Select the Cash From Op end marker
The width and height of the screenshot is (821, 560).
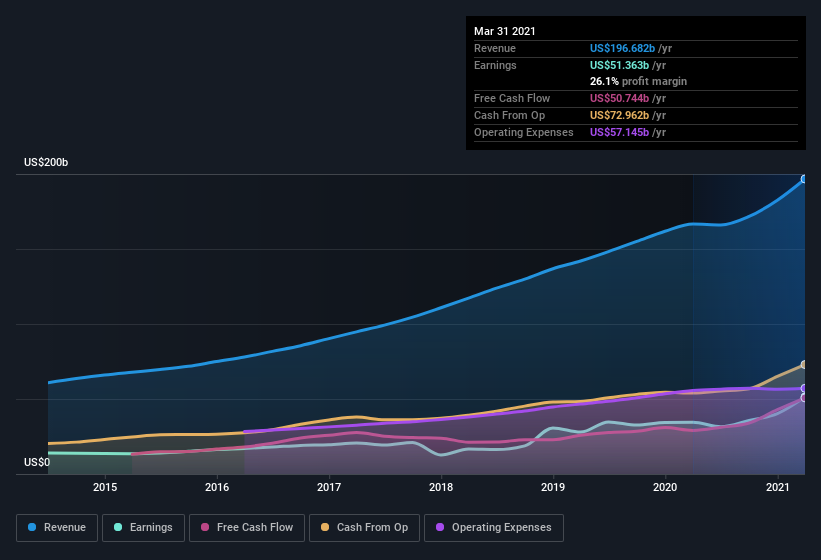(x=804, y=365)
